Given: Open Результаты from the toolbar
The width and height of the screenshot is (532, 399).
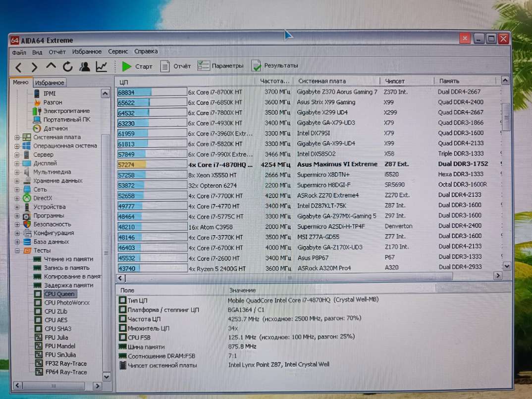Looking at the screenshot, I should [x=275, y=65].
